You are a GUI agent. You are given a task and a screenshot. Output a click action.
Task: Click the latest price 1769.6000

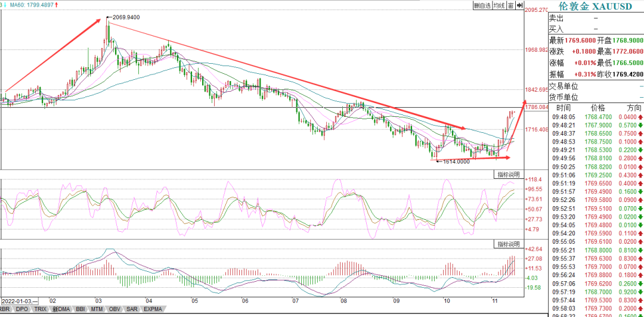(580, 41)
